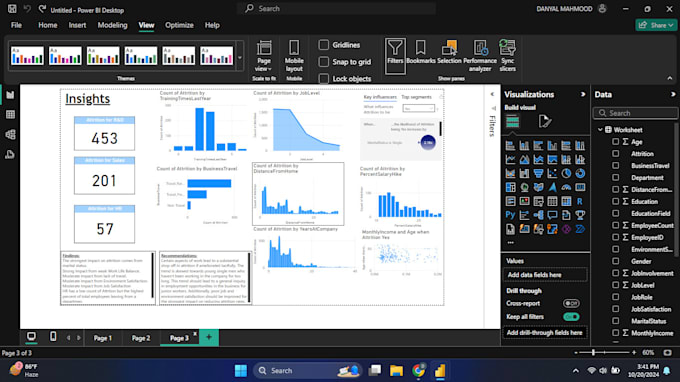Screen dimensions: 680x382
Task: Open the Insert ribbon tab
Action: (77, 25)
